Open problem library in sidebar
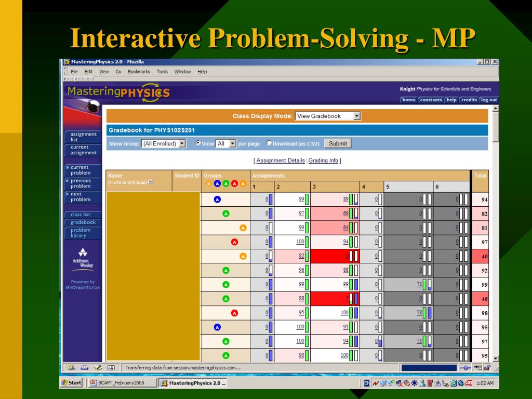The height and width of the screenshot is (399, 532). pos(83,233)
